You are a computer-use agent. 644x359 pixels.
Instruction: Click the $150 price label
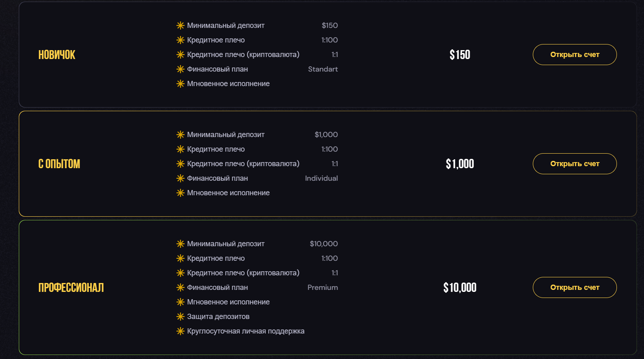click(460, 55)
